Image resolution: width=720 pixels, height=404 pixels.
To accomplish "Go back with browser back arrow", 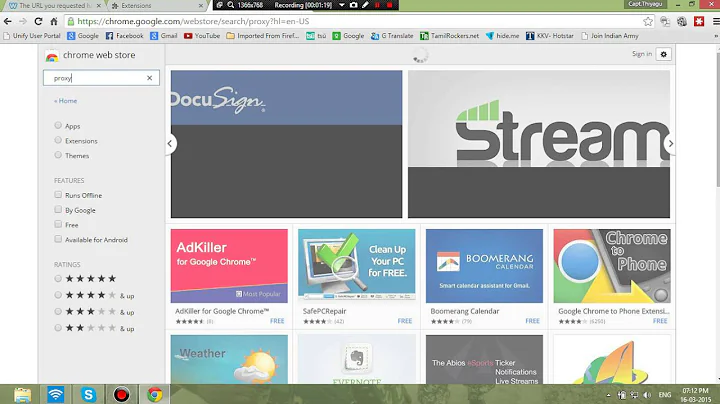I will pos(7,21).
